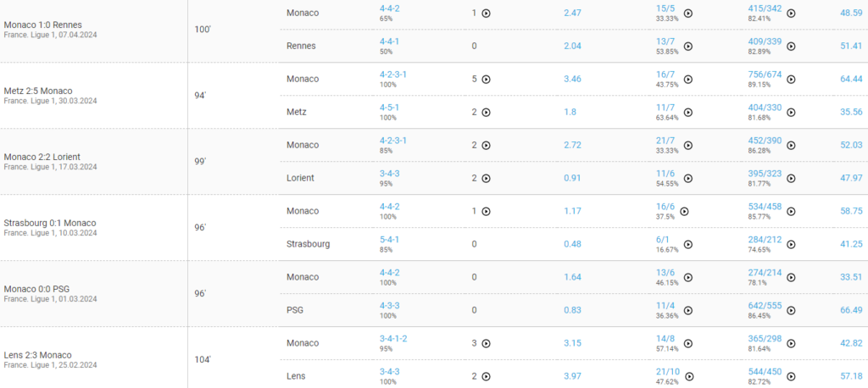Play PSG passes video beside 642/555

(x=791, y=311)
